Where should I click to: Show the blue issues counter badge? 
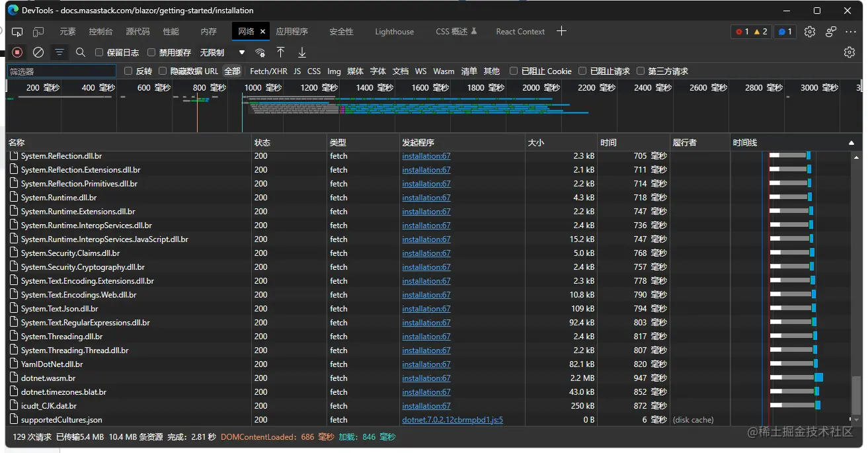click(785, 32)
